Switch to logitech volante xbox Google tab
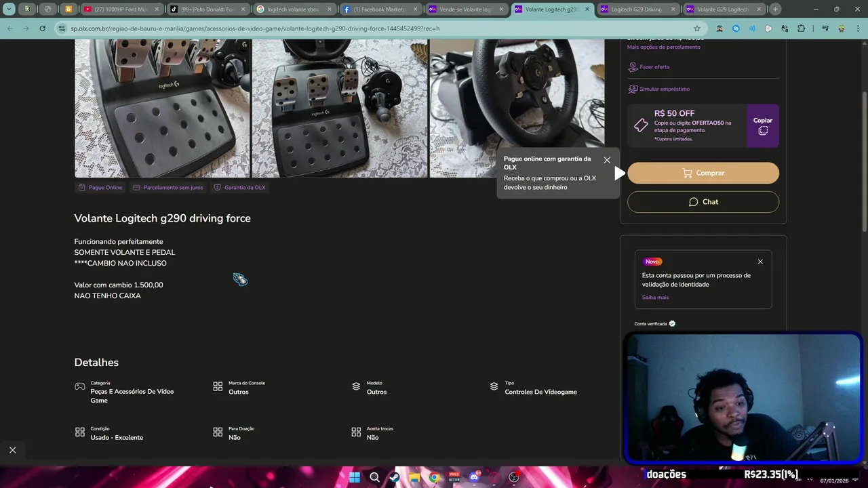This screenshot has height=488, width=868. (294, 9)
